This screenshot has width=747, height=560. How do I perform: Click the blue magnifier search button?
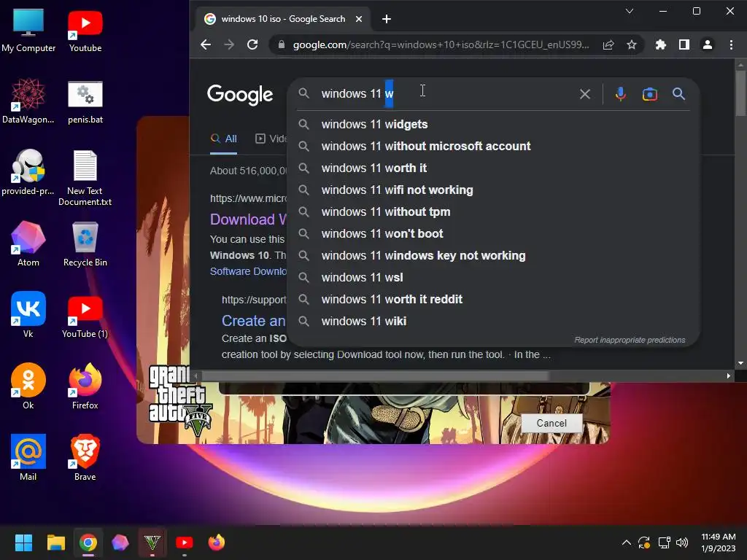(x=679, y=94)
